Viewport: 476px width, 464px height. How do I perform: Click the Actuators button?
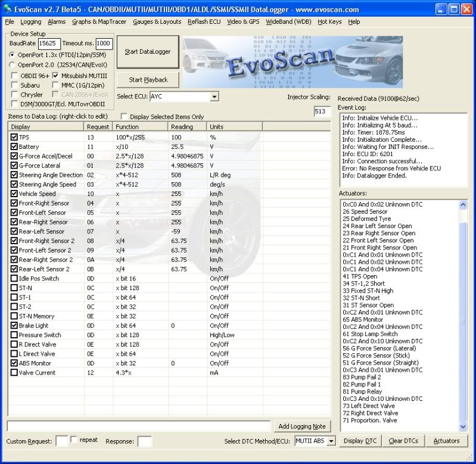pos(446,441)
